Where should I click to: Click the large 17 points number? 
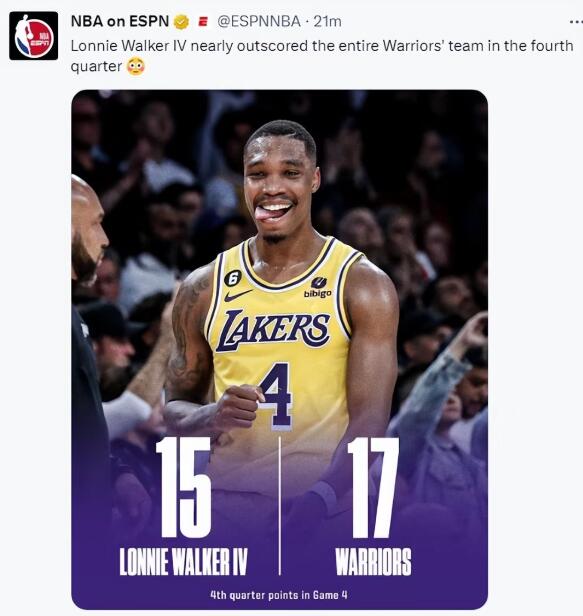pos(373,487)
